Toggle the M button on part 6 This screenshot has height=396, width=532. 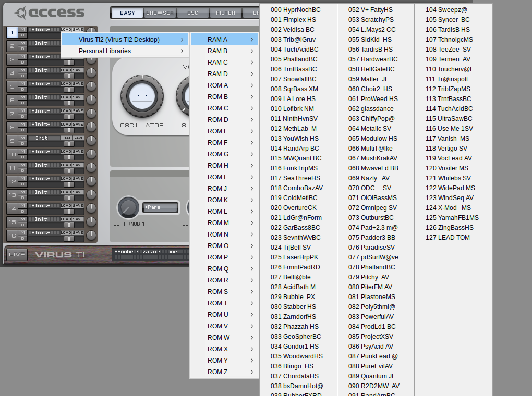(22, 97)
